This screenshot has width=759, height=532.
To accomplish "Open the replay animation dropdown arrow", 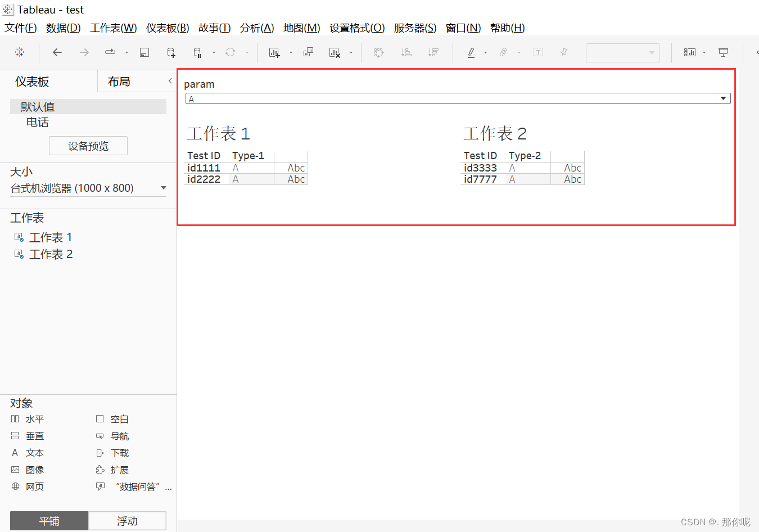I will 126,53.
